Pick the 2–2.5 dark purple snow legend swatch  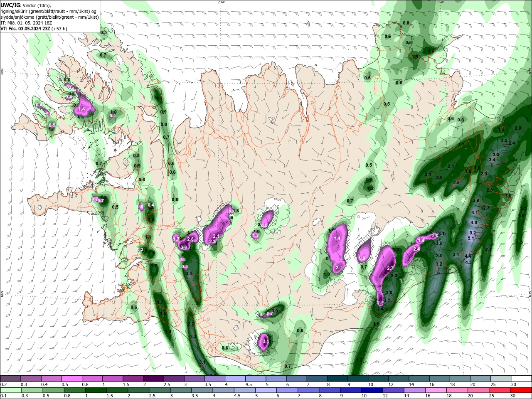tap(153, 379)
